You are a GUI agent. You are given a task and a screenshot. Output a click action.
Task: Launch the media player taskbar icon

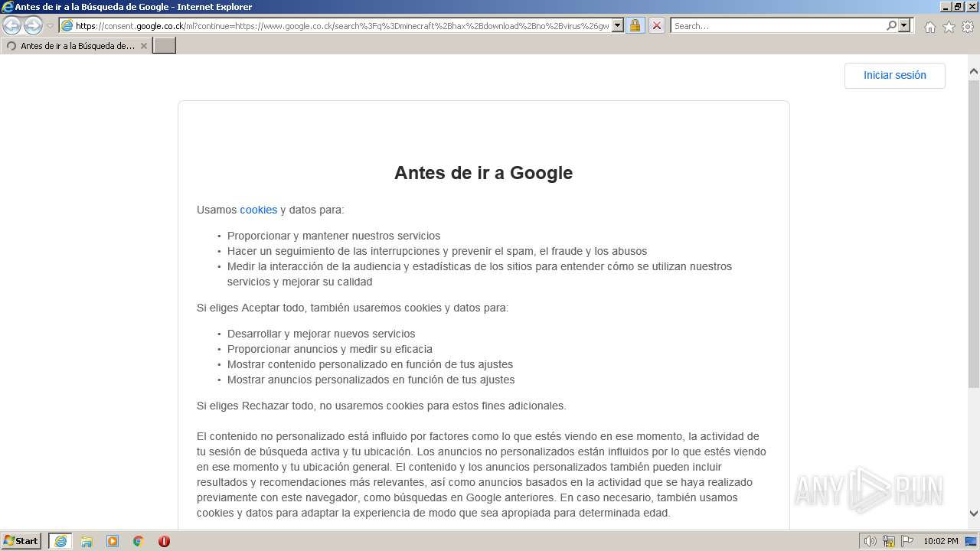(113, 541)
